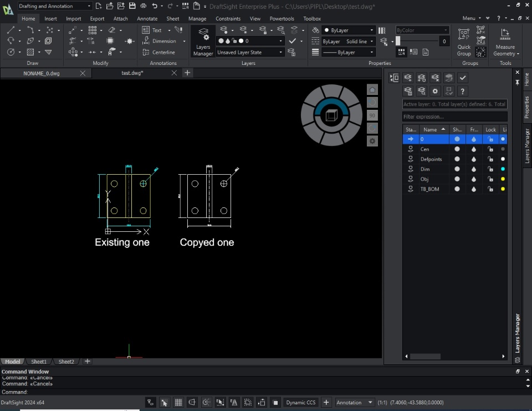
Task: Click the Filter expression input field
Action: [454, 116]
